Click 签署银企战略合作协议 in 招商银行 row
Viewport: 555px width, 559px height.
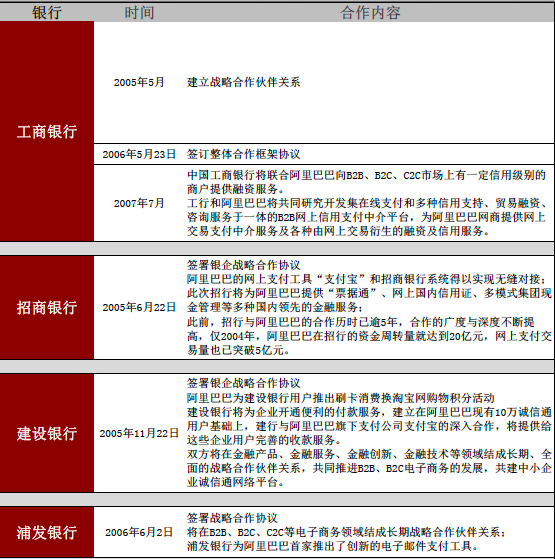tap(243, 265)
